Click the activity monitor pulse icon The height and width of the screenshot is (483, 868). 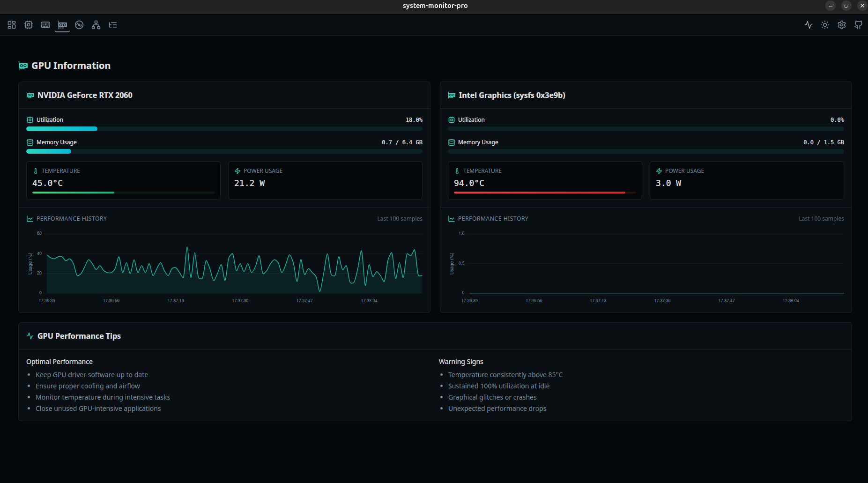(809, 25)
